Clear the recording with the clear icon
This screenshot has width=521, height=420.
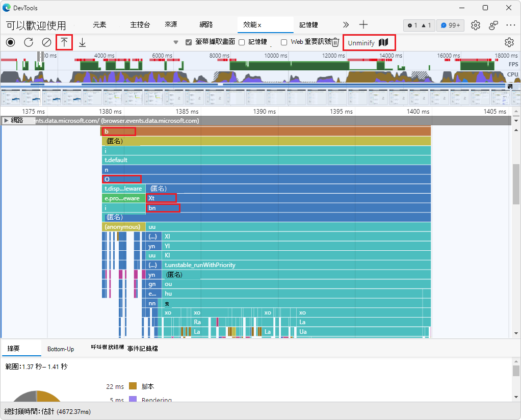46,42
